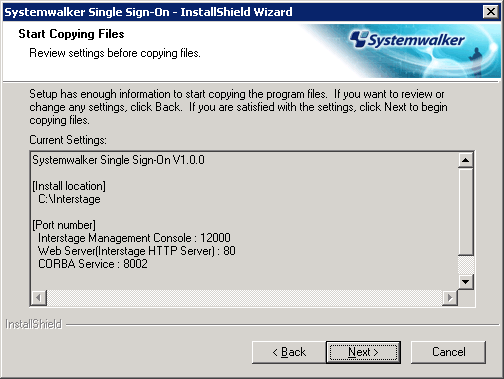Click 'Interstage Management Console : 12000' line
The image size is (504, 379).
(134, 238)
